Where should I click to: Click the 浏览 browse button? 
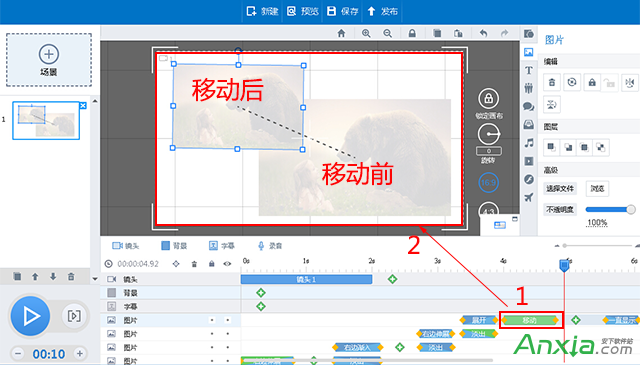point(597,188)
